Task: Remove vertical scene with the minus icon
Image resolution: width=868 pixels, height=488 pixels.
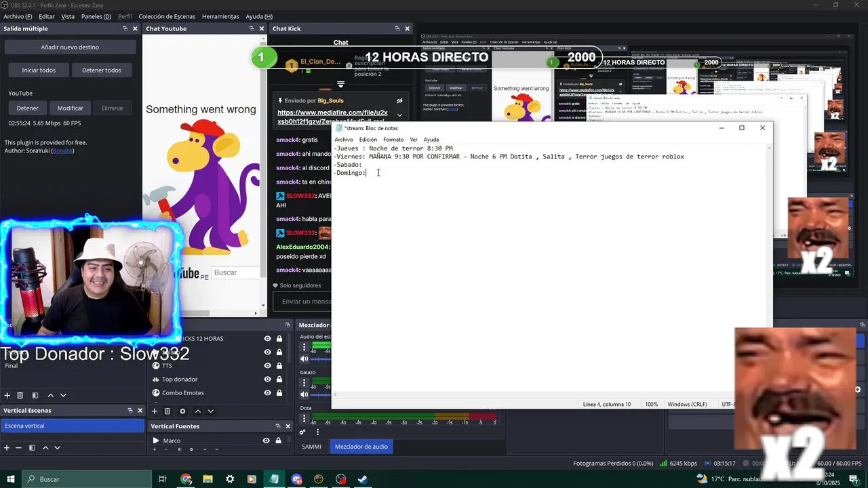Action: 19,447
